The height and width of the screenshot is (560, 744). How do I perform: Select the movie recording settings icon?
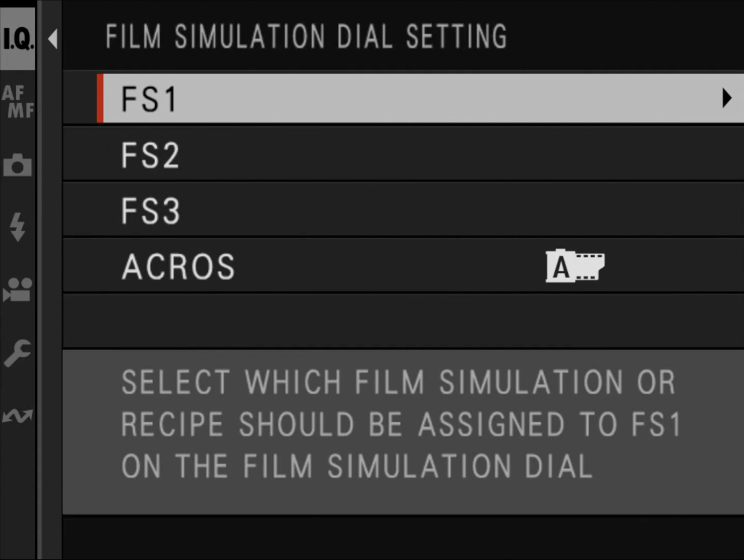[x=18, y=290]
